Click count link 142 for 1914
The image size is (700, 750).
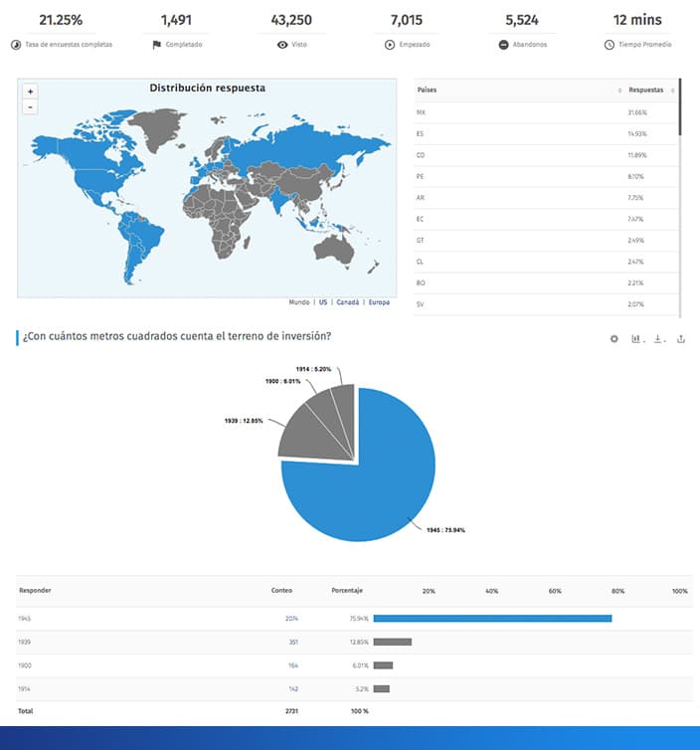pos(293,688)
